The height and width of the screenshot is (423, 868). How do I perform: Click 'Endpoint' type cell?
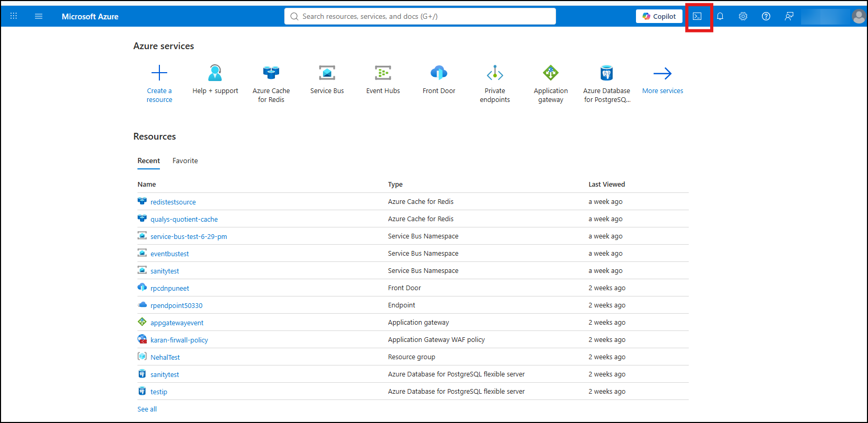pos(401,305)
